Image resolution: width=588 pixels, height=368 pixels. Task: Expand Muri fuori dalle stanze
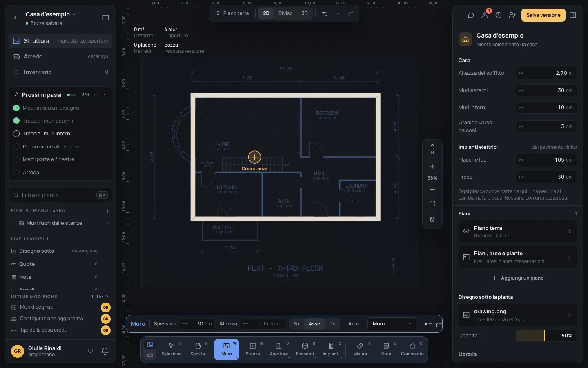(13, 223)
